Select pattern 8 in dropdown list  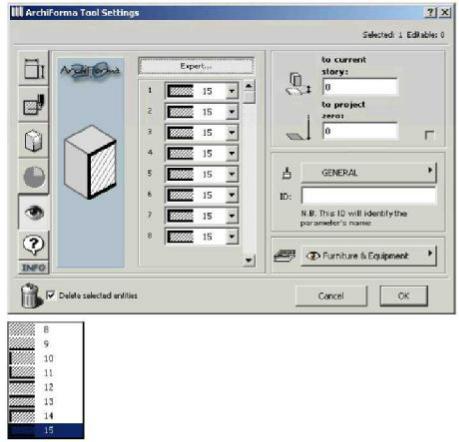coord(46,329)
